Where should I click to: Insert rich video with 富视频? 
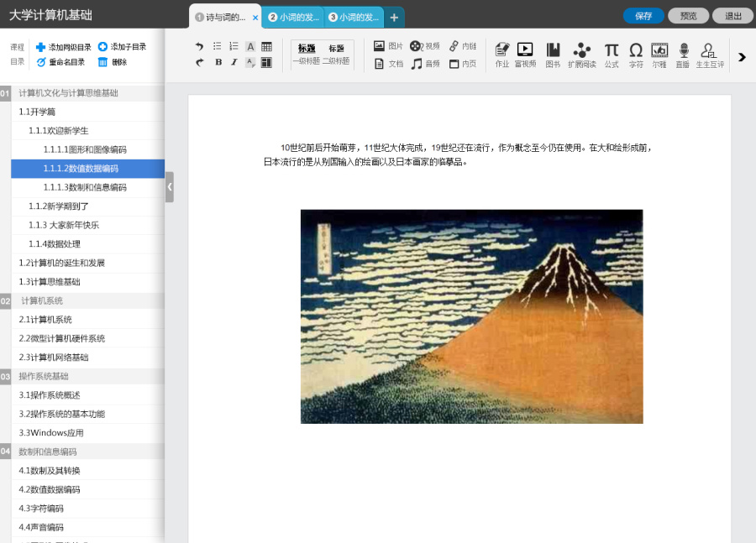coord(525,55)
